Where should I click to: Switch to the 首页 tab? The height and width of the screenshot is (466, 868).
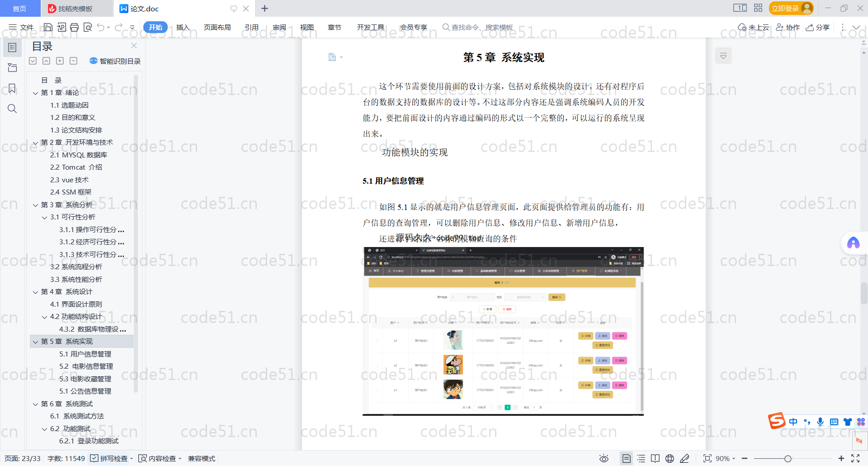[x=19, y=9]
